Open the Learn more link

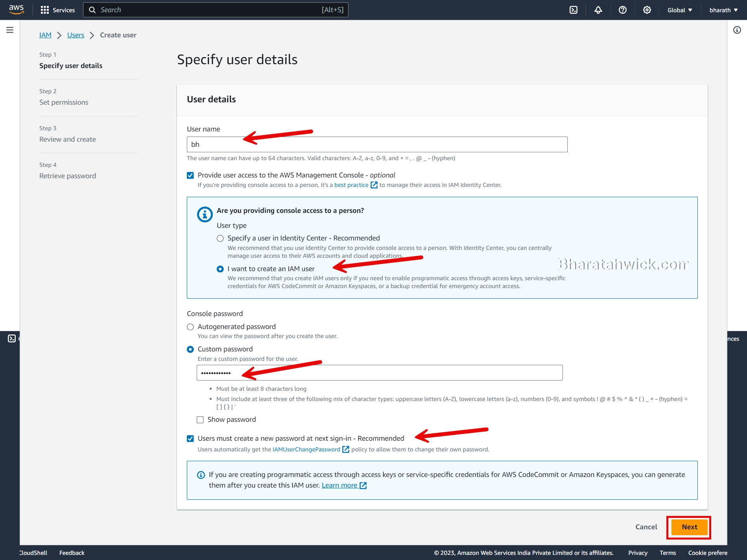[x=339, y=485]
